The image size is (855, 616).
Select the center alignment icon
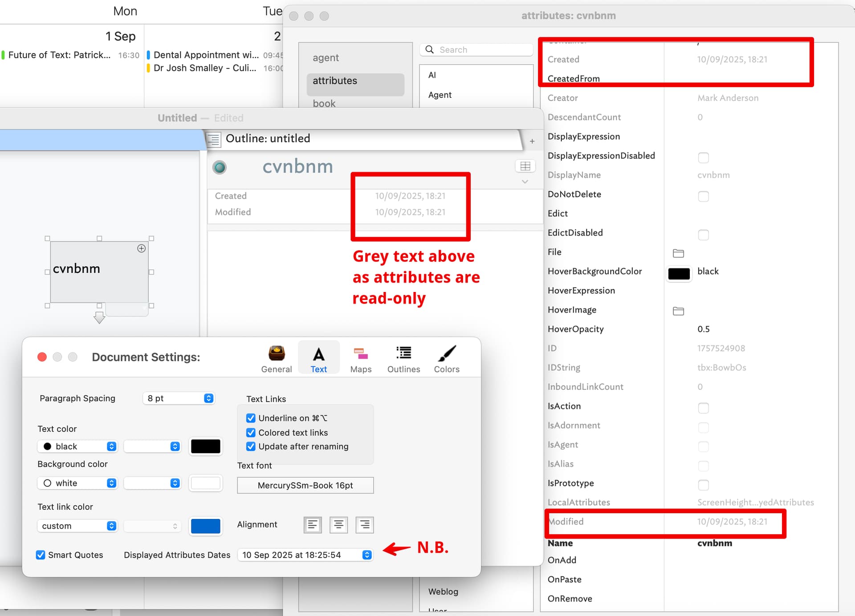click(338, 525)
